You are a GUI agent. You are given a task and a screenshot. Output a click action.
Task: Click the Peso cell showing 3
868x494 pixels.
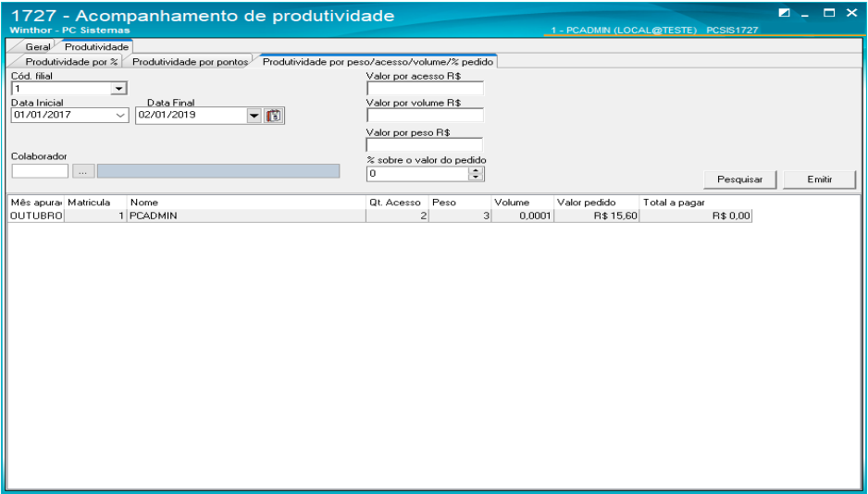click(460, 216)
